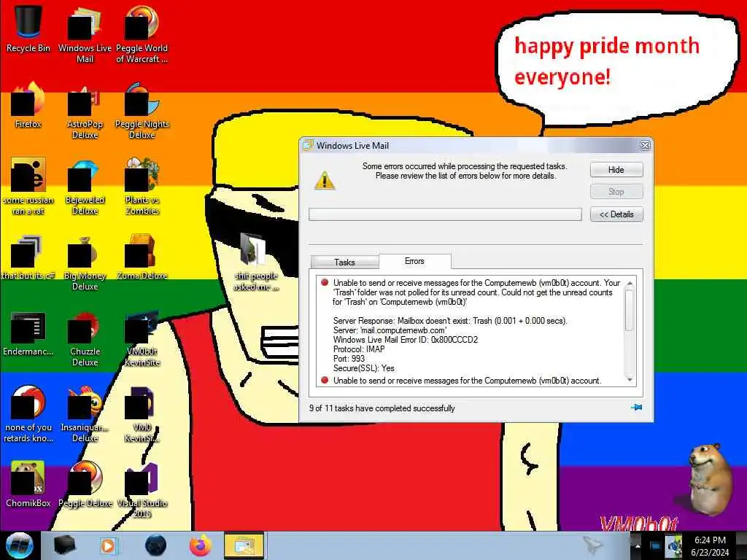Select the Errors tab
747x560 pixels.
tap(414, 261)
